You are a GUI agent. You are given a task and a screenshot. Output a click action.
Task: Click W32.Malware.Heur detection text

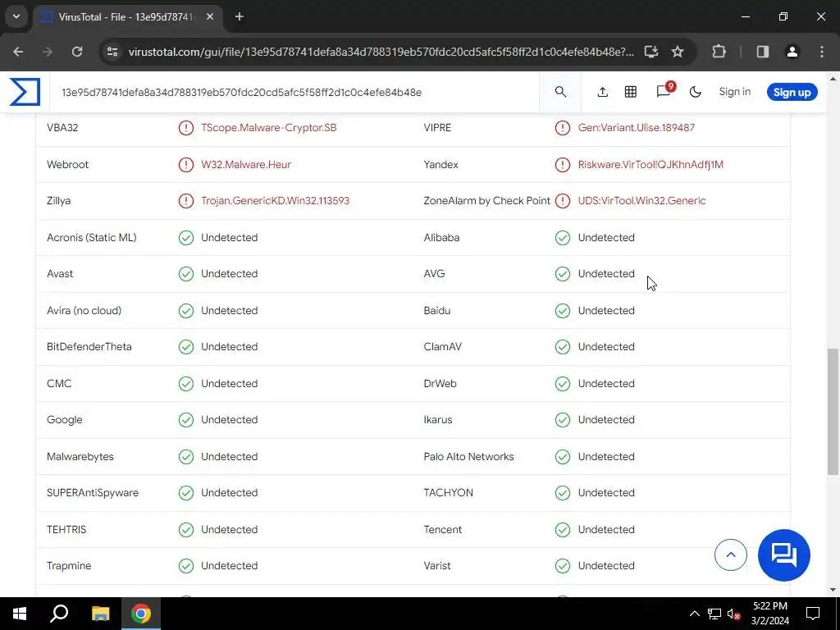pos(246,164)
